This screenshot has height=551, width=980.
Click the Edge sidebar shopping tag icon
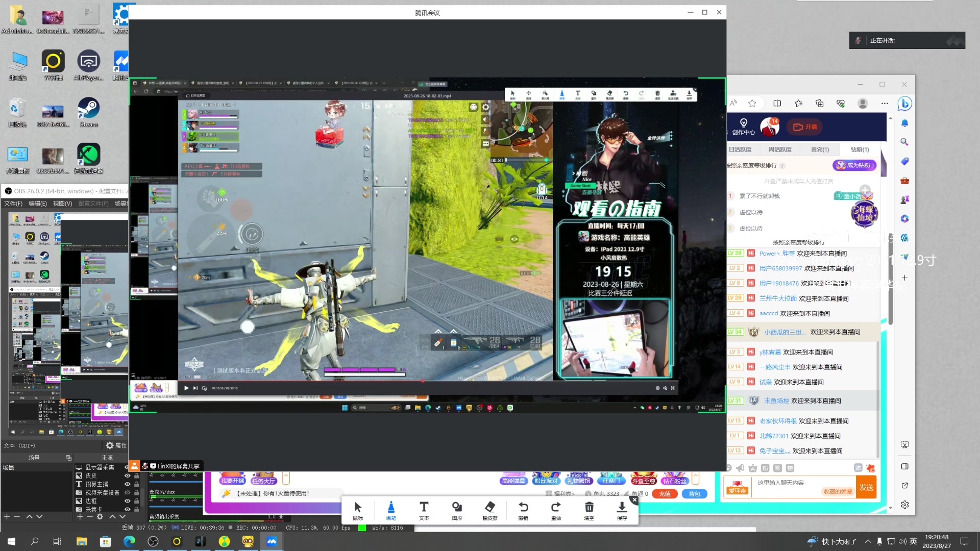904,161
